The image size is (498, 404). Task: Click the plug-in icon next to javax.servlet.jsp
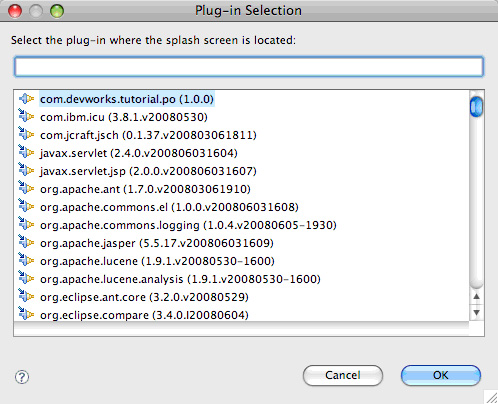click(26, 170)
